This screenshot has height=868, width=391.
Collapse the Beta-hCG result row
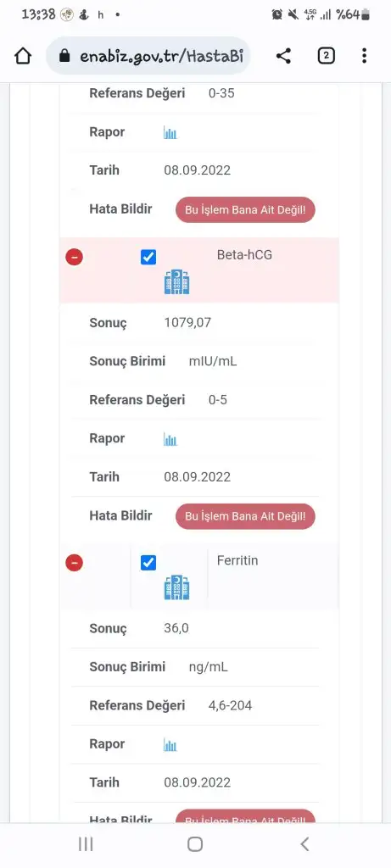point(74,257)
